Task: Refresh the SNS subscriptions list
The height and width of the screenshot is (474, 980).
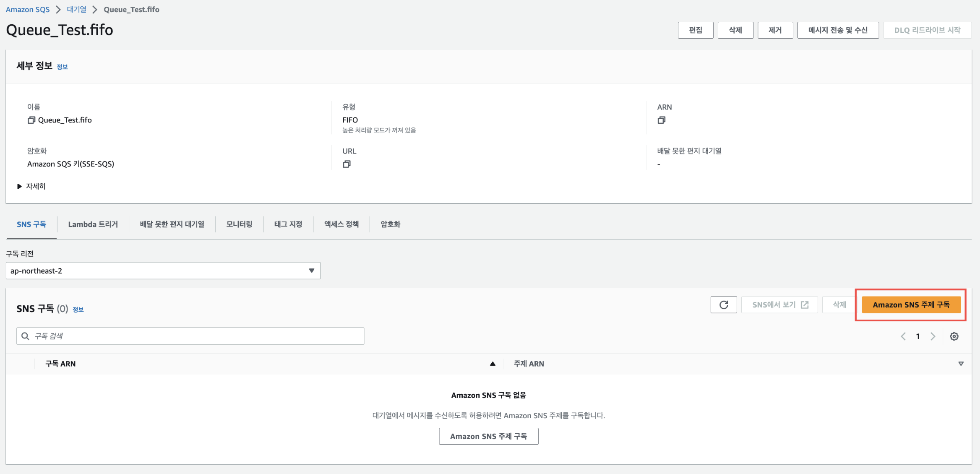Action: click(724, 305)
